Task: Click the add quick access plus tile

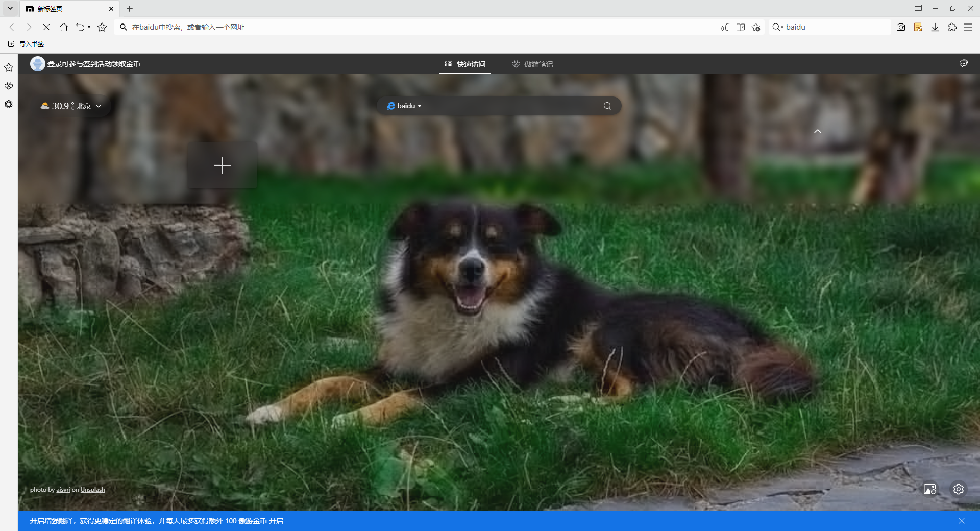Action: point(222,165)
